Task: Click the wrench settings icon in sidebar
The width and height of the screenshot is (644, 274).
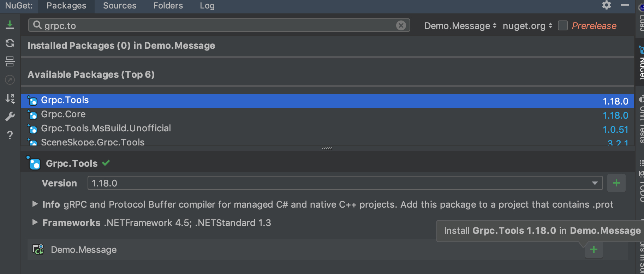Action: click(x=10, y=117)
